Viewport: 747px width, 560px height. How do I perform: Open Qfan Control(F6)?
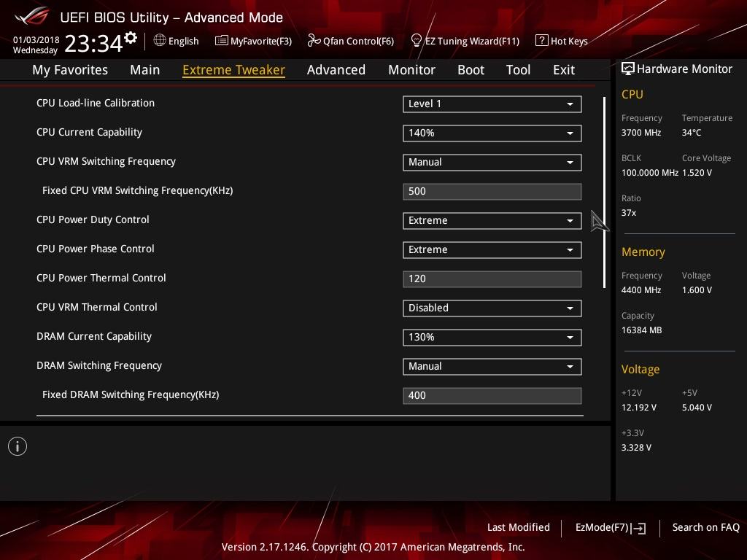[351, 41]
